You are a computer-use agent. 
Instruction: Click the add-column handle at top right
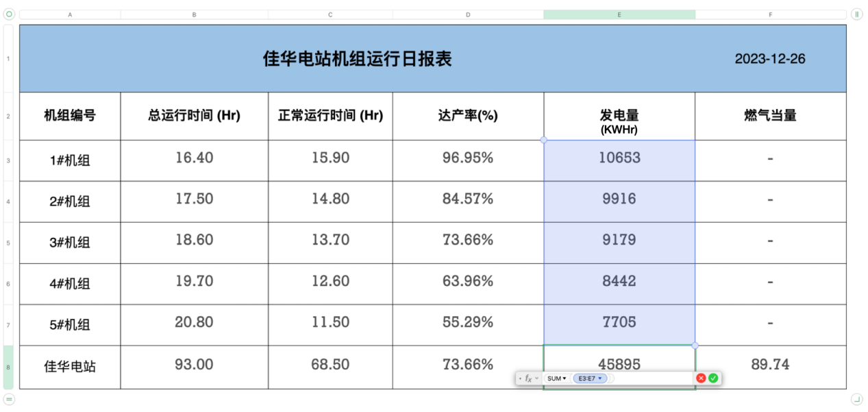(x=856, y=14)
